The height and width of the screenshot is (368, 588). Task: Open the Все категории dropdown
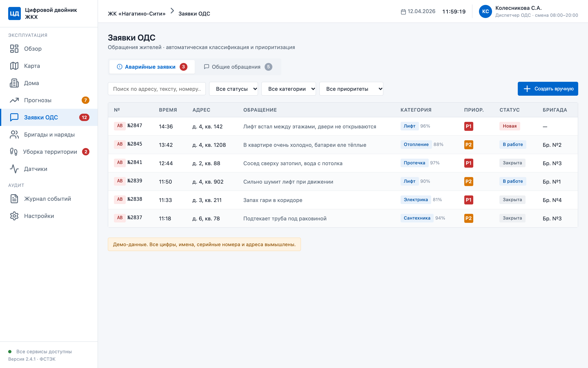[289, 89]
